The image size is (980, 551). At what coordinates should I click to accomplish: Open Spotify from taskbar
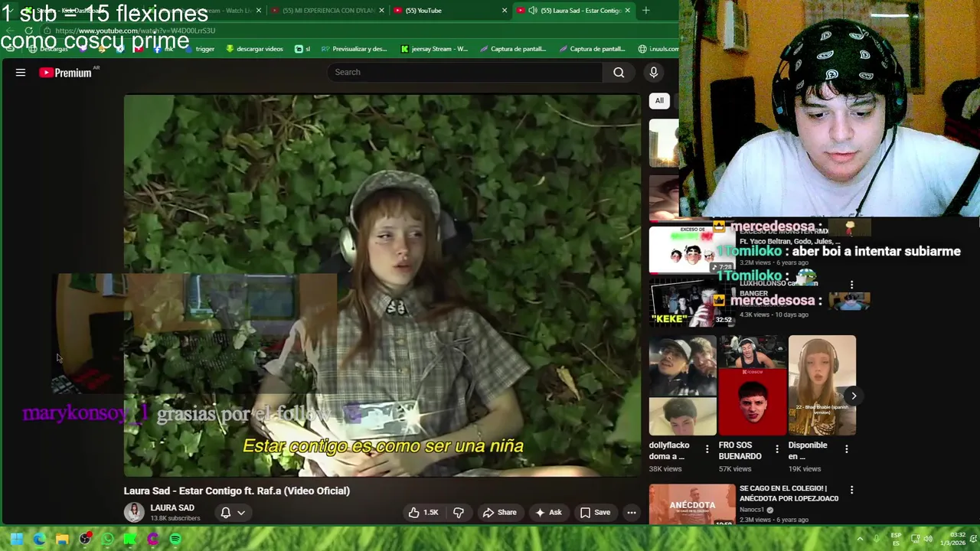(x=175, y=539)
